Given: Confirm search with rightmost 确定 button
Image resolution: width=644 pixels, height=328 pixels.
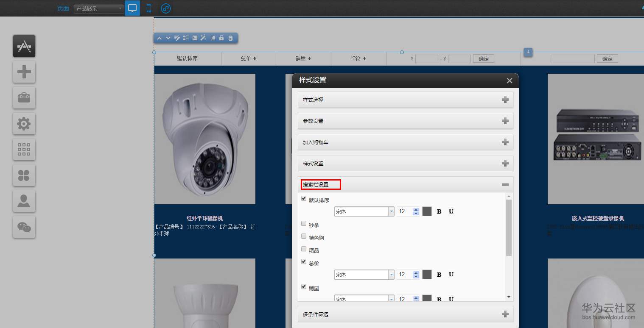Looking at the screenshot, I should coord(608,59).
